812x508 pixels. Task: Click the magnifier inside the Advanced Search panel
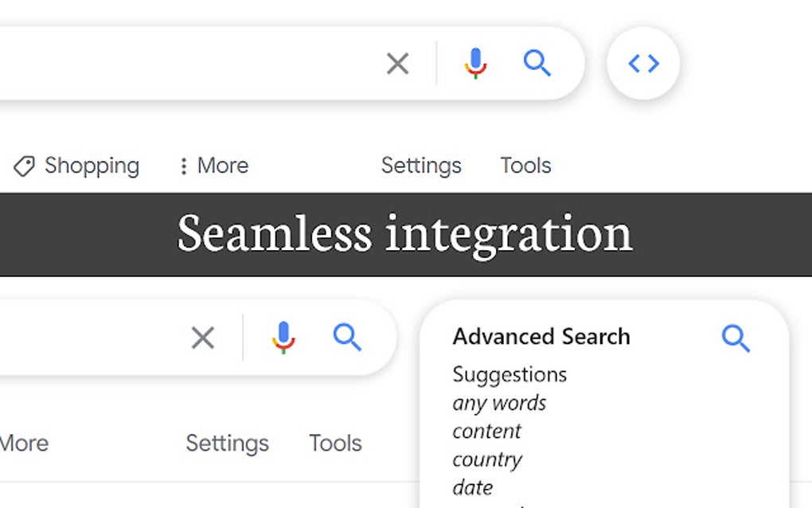(736, 338)
